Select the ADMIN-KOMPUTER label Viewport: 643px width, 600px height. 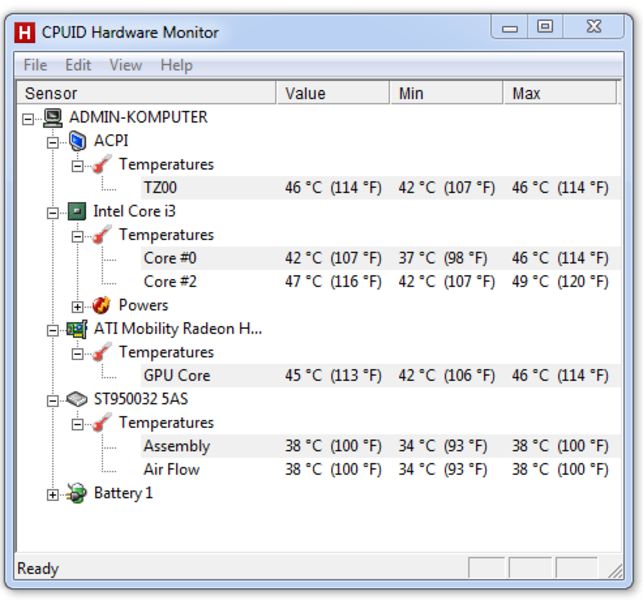(138, 117)
